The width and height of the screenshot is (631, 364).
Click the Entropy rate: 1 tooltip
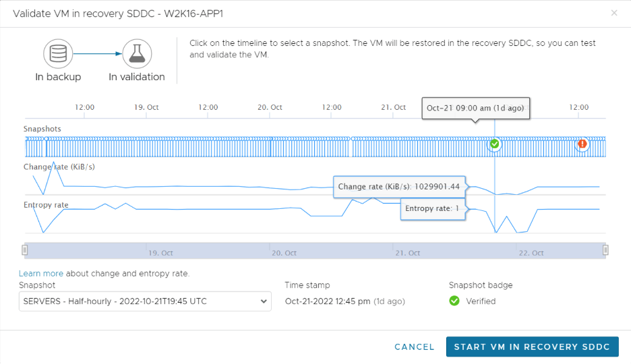[x=433, y=208]
